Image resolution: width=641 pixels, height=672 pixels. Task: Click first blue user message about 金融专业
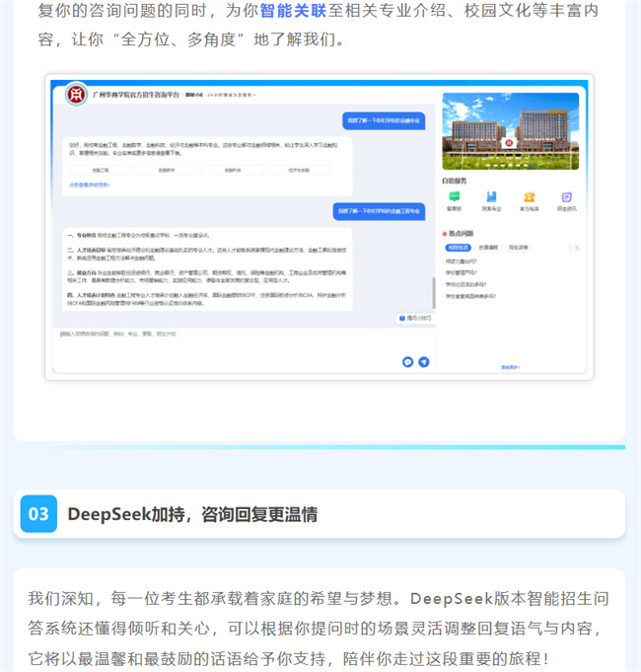pyautogui.click(x=384, y=120)
